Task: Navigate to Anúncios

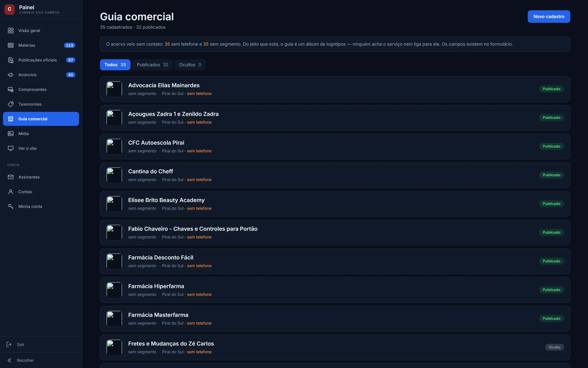Action: point(41,75)
